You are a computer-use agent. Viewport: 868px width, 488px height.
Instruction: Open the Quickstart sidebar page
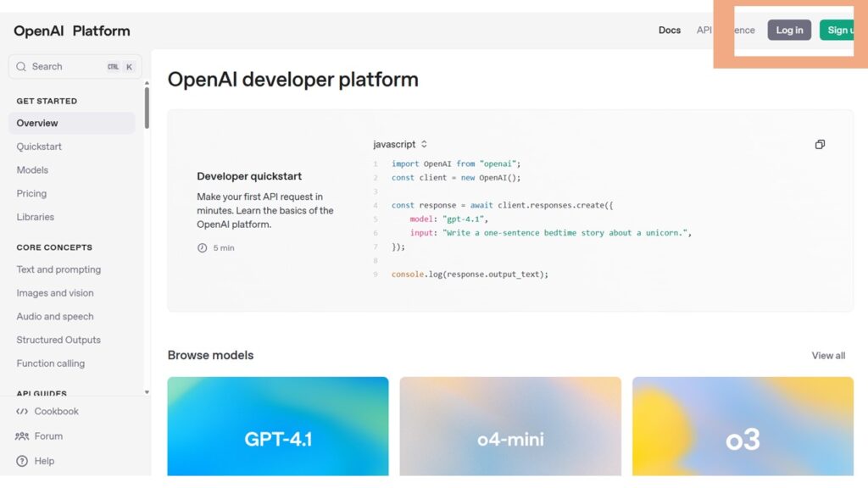(39, 147)
